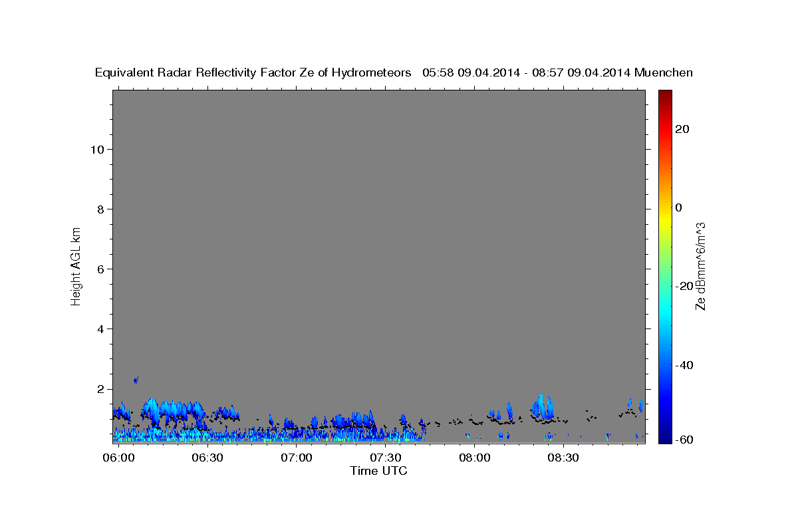Click the '06:00' time tick label
798x532 pixels.
(x=119, y=458)
